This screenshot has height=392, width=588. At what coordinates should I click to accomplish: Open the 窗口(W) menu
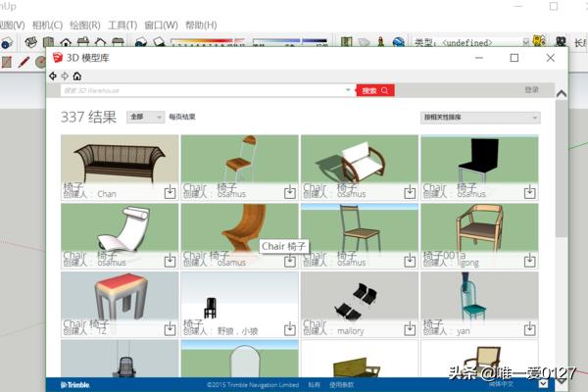pyautogui.click(x=160, y=24)
